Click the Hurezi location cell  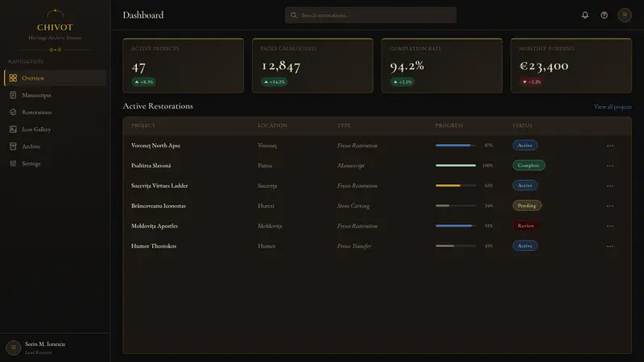266,206
